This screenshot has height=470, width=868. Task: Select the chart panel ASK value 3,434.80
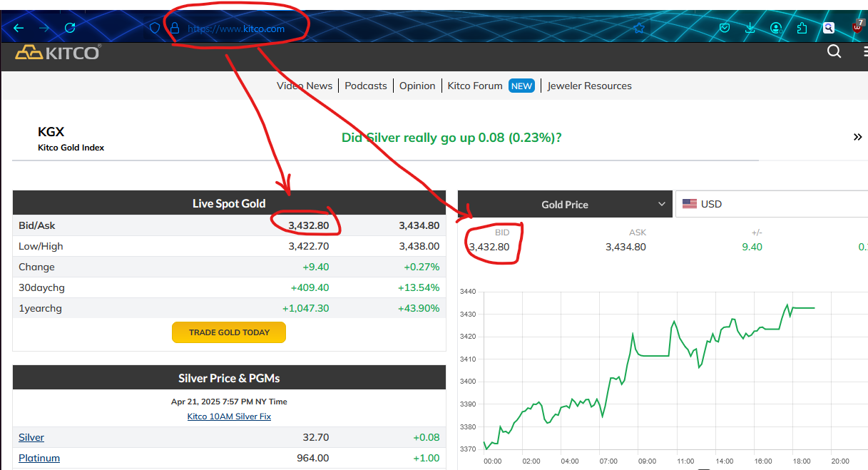626,247
